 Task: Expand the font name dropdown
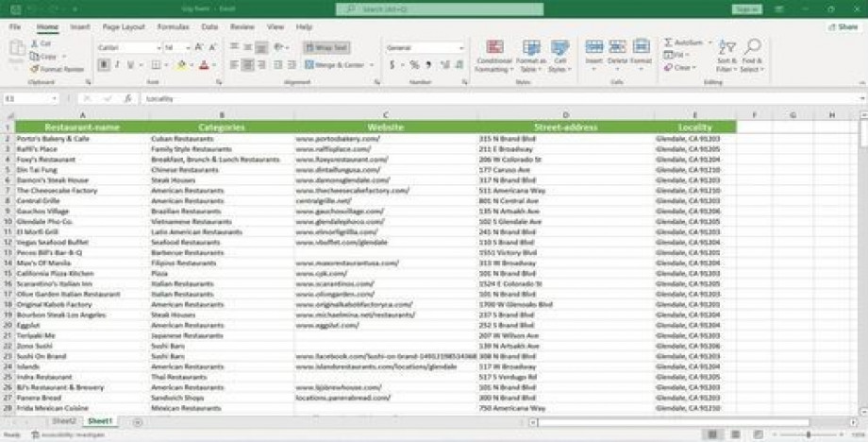pos(158,47)
